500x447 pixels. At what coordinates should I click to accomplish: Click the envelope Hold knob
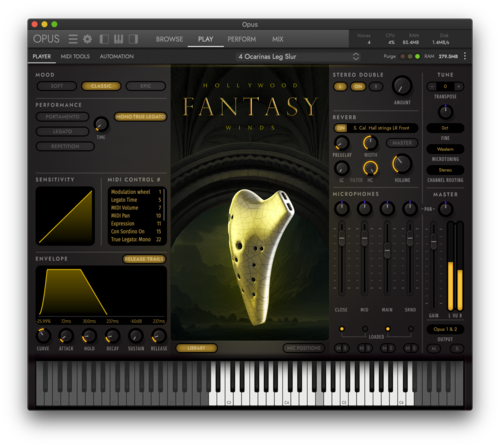coord(89,336)
